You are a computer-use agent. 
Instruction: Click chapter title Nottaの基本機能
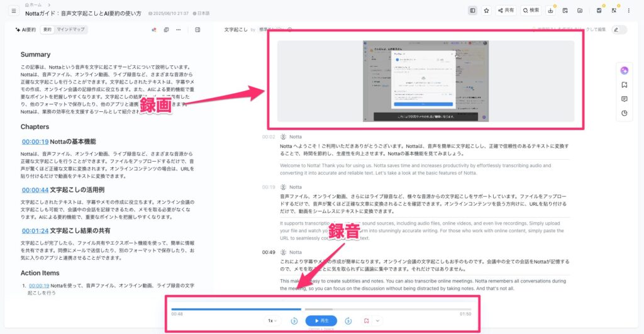[x=73, y=142]
